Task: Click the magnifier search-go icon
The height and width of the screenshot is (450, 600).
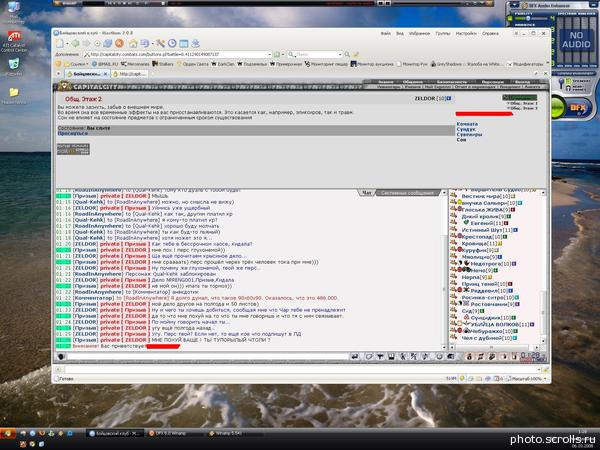Action: [x=347, y=54]
